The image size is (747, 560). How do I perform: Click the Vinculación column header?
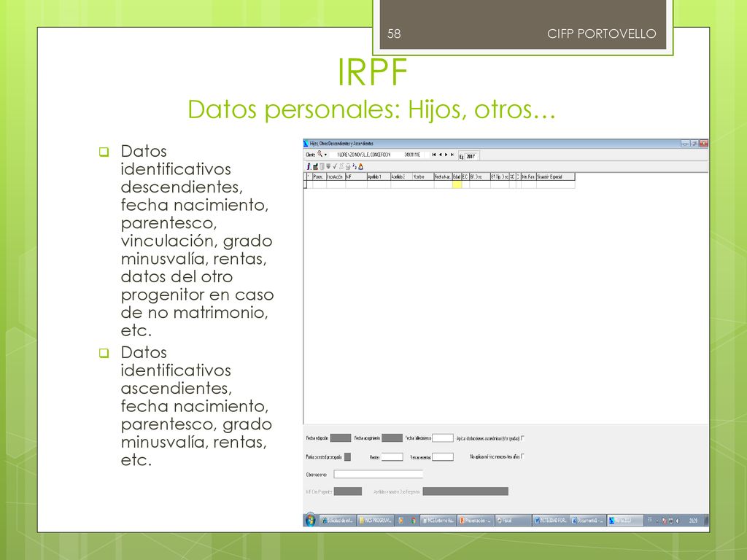pos(336,176)
